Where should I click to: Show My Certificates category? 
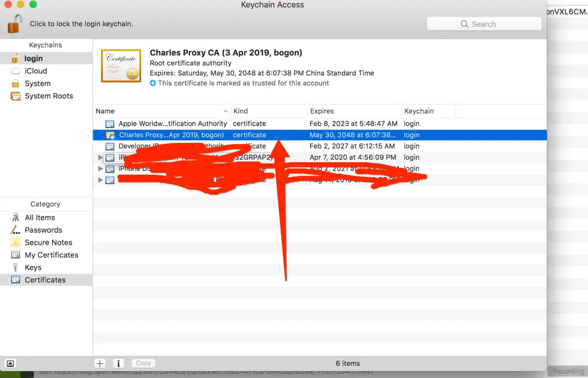[46, 255]
